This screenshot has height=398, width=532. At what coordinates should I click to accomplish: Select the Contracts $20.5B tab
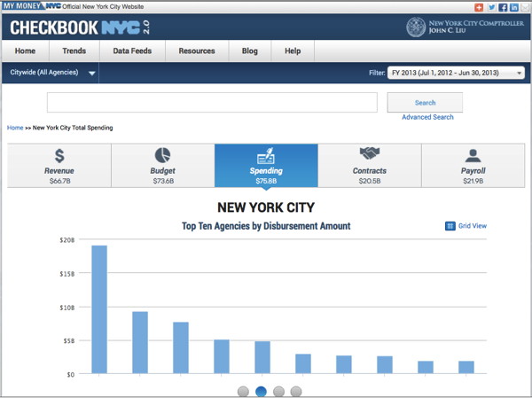[x=370, y=166]
